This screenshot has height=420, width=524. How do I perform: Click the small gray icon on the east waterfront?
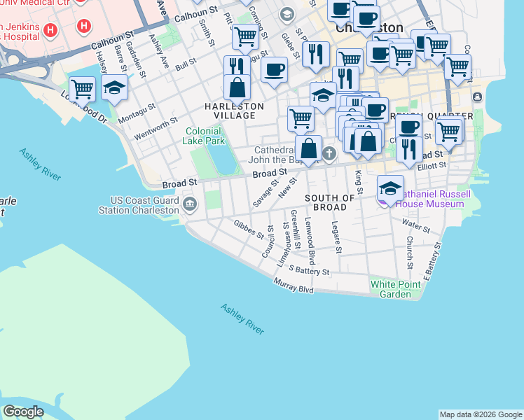click(477, 97)
